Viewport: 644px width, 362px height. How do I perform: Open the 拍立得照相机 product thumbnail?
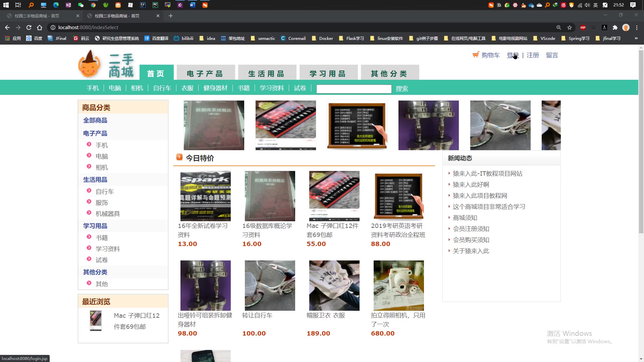[399, 286]
